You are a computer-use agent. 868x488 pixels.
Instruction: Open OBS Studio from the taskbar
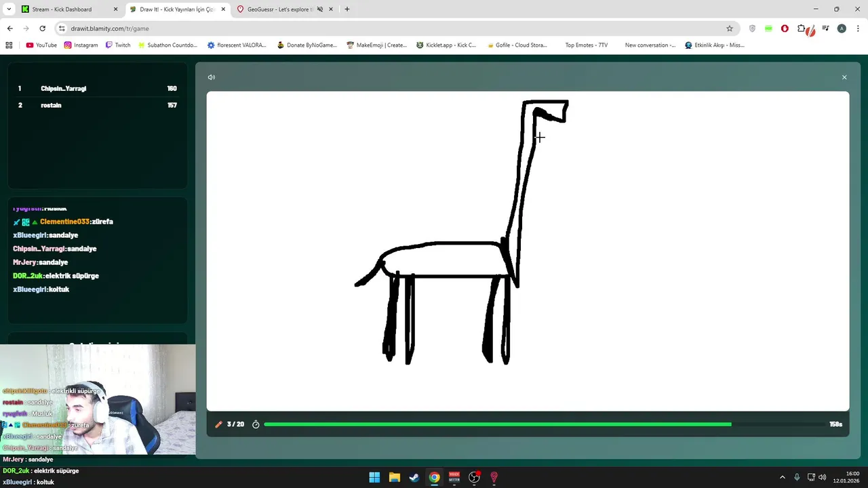coord(474,477)
